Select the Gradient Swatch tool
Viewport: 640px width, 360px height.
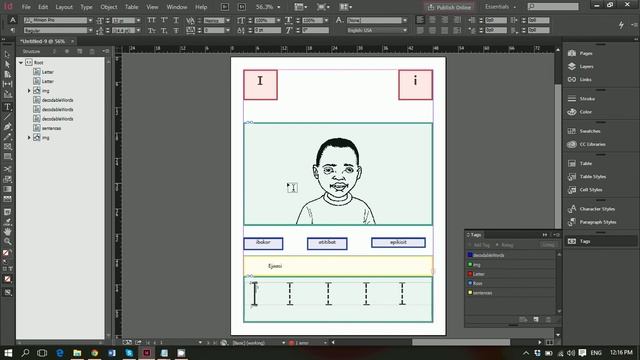coord(7,189)
